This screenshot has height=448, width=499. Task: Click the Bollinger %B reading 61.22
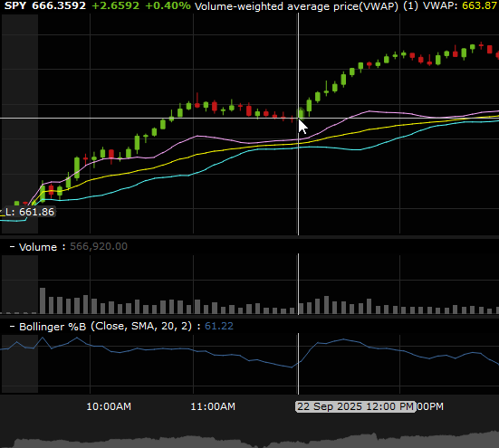(x=219, y=326)
